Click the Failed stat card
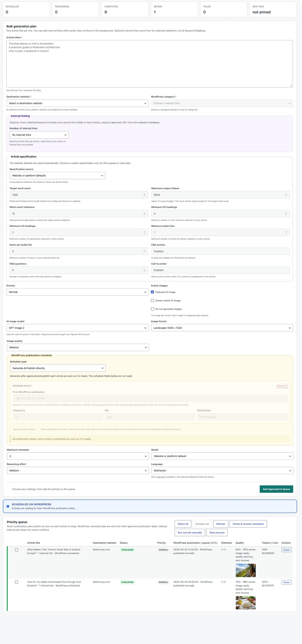This screenshot has width=302, height=644. [223, 10]
